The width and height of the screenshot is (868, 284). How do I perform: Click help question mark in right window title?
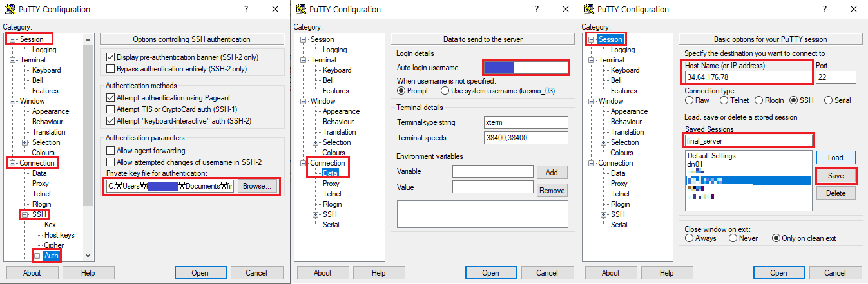tap(825, 10)
